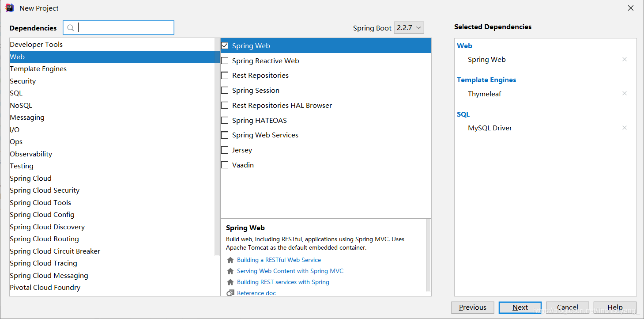The width and height of the screenshot is (644, 319).
Task: Click the Next button
Action: pos(520,307)
